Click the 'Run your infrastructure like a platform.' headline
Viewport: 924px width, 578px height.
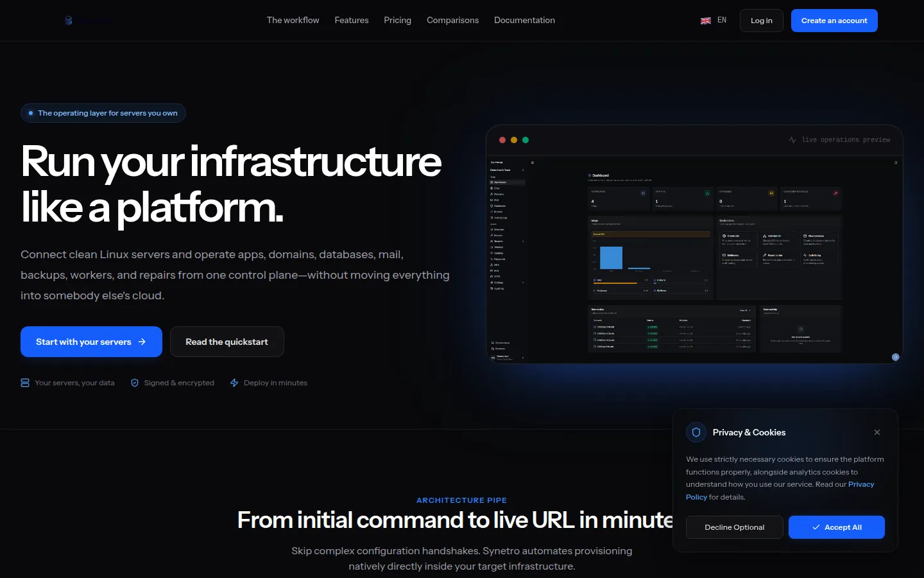point(231,185)
